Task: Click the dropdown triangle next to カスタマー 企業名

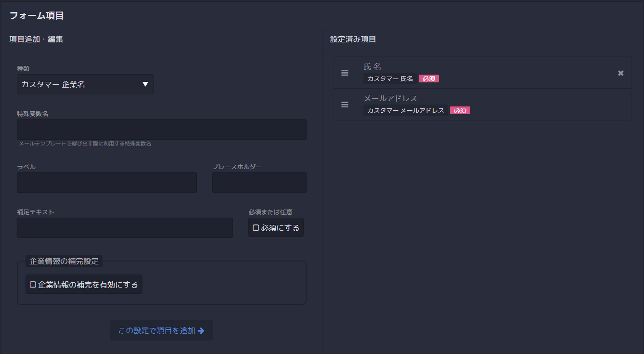Action: click(x=145, y=84)
